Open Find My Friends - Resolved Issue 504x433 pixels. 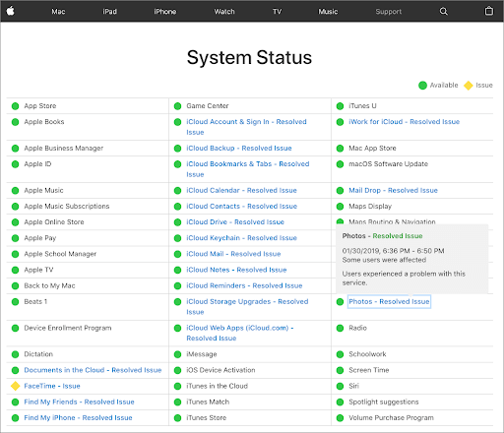79,402
